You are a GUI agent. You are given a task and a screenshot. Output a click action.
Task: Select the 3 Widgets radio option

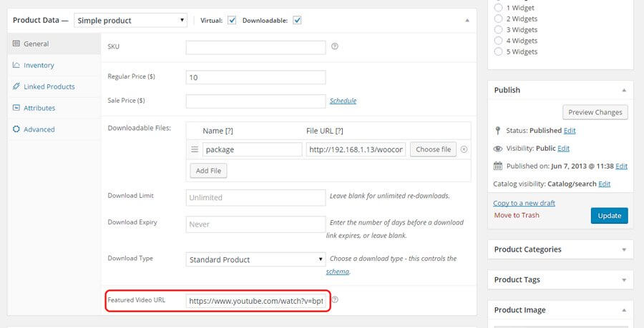[x=499, y=30]
